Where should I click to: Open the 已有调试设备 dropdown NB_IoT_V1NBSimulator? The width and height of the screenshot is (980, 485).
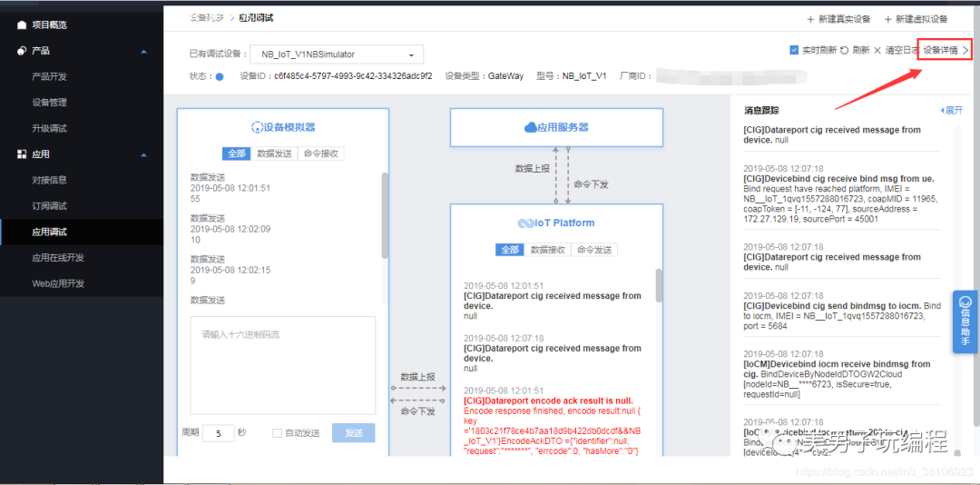click(337, 54)
